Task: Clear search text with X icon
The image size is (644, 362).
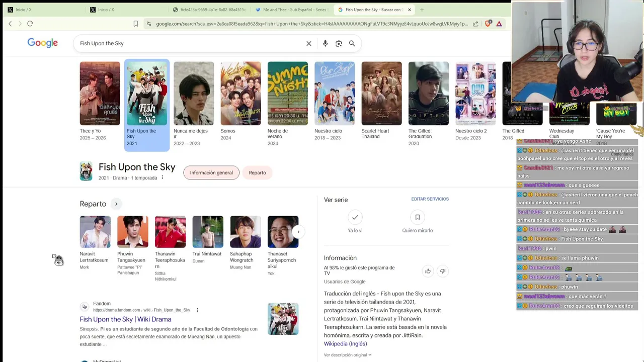Action: [x=309, y=43]
